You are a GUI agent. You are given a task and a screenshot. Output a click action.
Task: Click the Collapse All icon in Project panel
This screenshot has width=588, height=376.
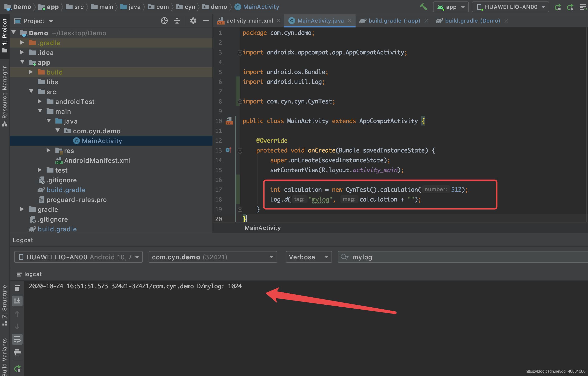click(x=177, y=21)
